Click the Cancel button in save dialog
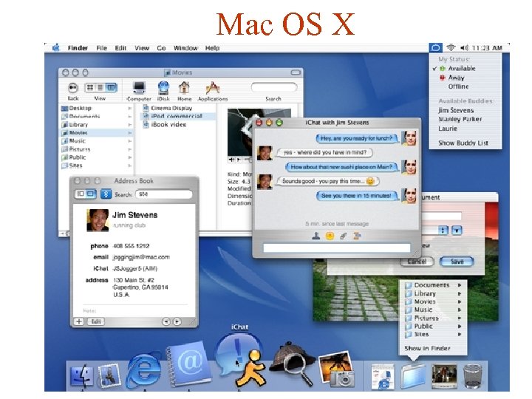Image resolution: width=532 pixels, height=399 pixels. tap(417, 262)
